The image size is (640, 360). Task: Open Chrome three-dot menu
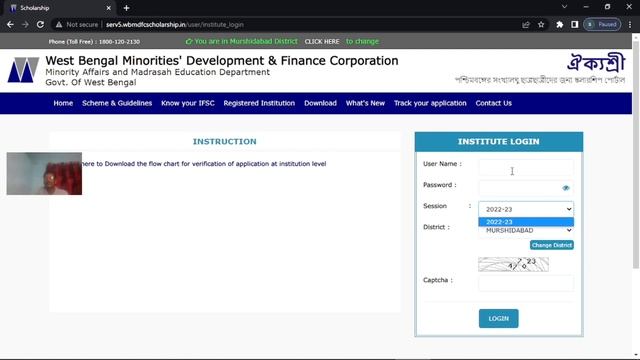(630, 24)
